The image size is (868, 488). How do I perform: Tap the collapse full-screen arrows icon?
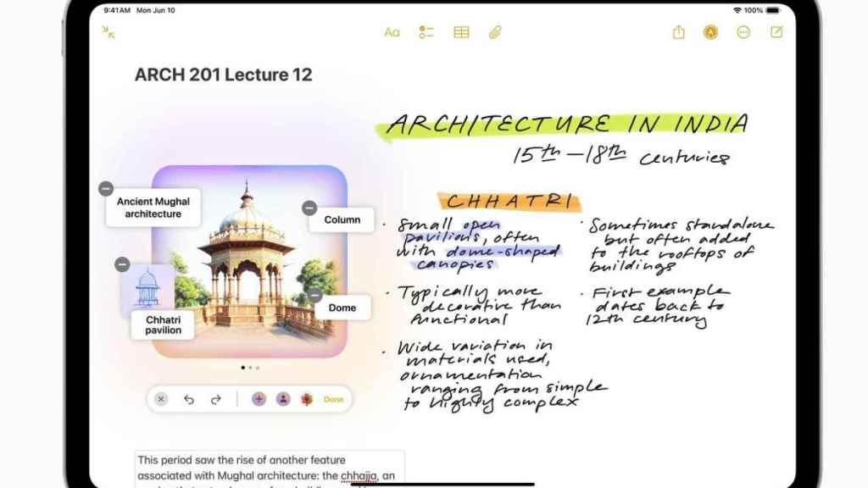[108, 32]
